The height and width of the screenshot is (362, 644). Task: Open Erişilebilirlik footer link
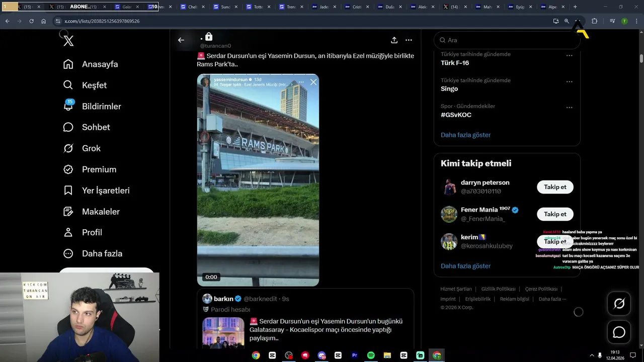point(477,299)
